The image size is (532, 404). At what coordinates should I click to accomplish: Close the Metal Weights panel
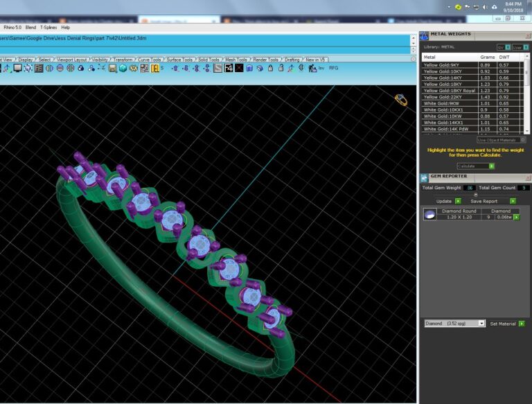(529, 35)
